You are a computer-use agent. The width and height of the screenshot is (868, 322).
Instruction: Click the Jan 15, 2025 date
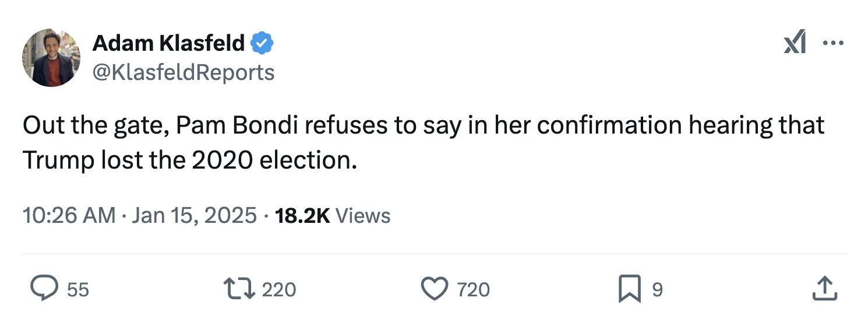pos(194,216)
